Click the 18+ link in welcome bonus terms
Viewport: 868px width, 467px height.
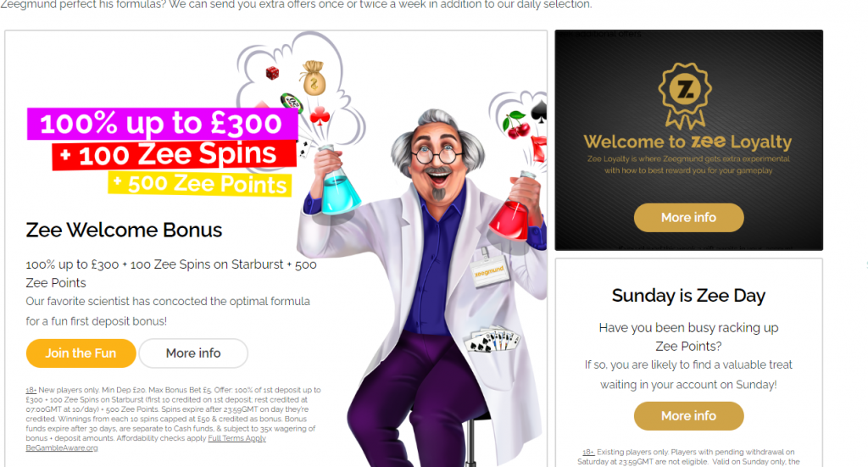[31, 390]
